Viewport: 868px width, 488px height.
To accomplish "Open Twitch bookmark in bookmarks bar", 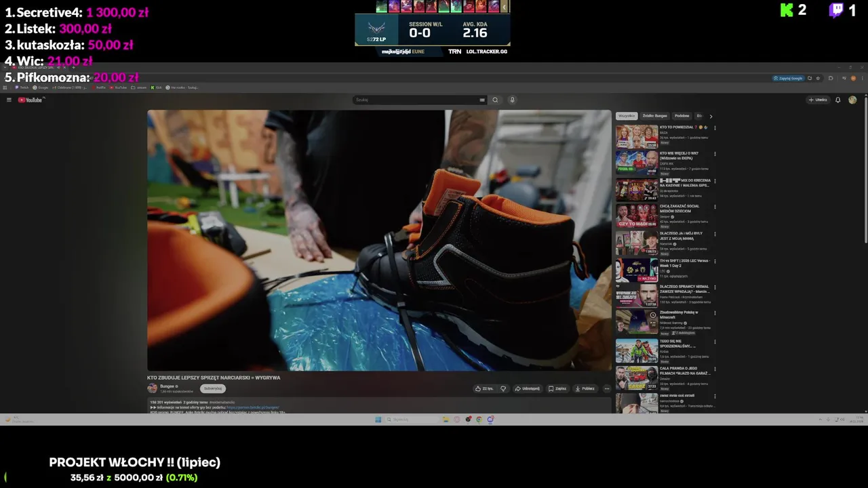I will click(x=22, y=87).
